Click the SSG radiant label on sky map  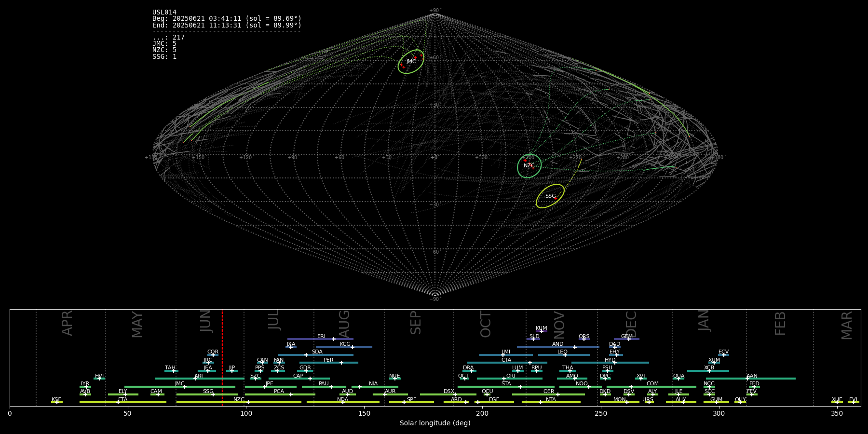tap(550, 196)
